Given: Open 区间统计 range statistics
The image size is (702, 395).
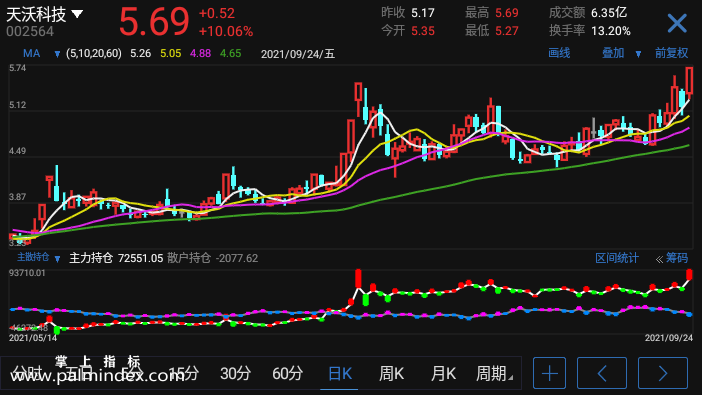Looking at the screenshot, I should 617,258.
